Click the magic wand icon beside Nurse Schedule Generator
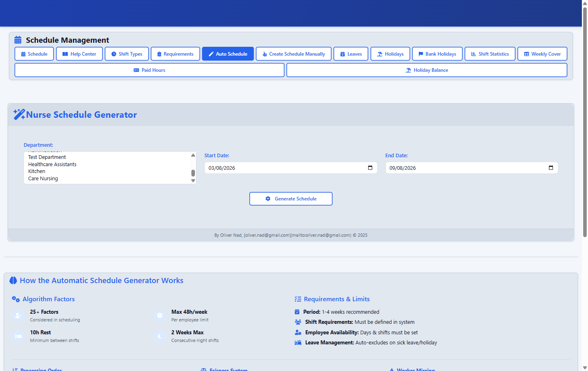This screenshot has height=371, width=588. point(19,115)
